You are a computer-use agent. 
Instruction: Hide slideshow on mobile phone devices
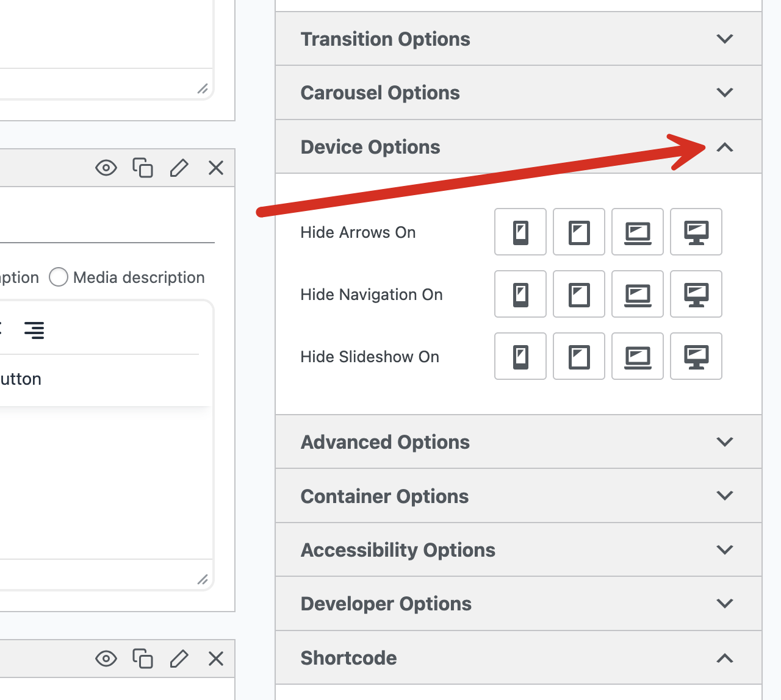pyautogui.click(x=520, y=357)
